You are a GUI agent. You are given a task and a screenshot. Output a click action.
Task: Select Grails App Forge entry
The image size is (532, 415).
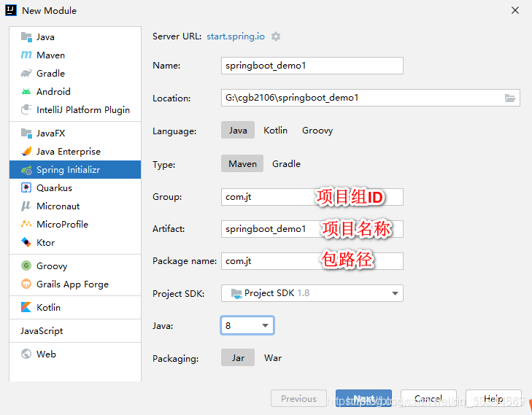click(x=75, y=284)
